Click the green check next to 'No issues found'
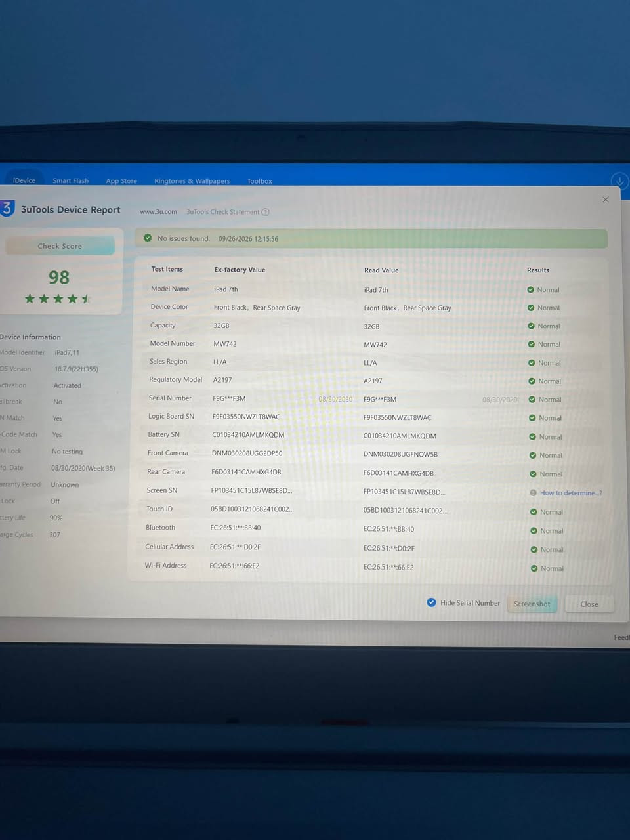Image resolution: width=630 pixels, height=840 pixels. click(148, 238)
